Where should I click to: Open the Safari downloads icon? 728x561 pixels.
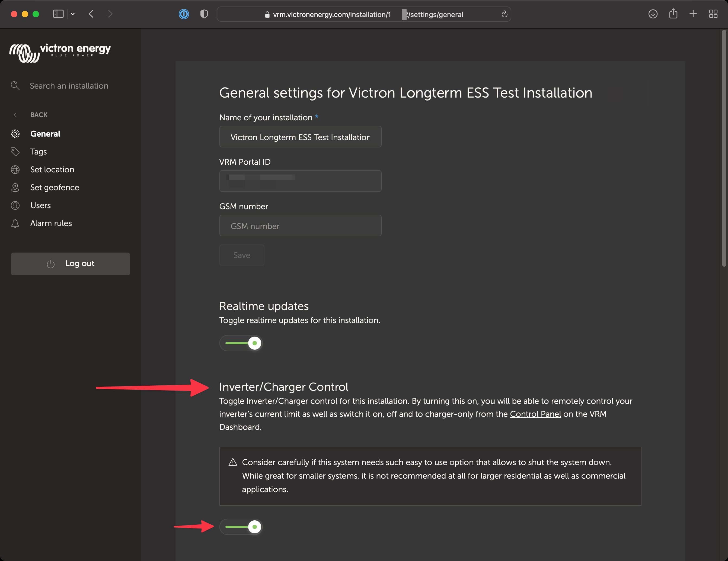pos(653,14)
